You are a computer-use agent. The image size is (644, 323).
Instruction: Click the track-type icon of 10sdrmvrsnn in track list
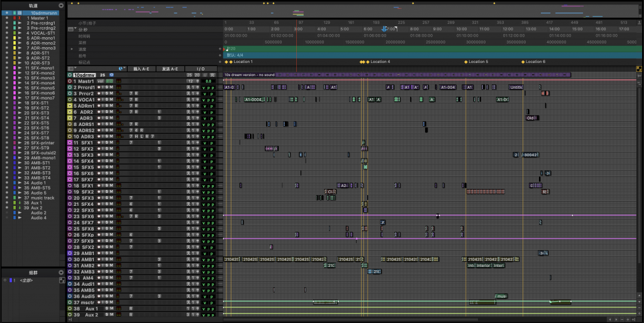pos(19,13)
